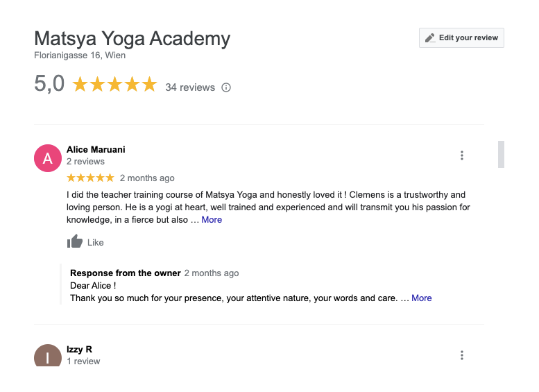This screenshot has width=539, height=392.
Task: Open three-dot menu for Alice Maruani's review
Action: coord(462,155)
